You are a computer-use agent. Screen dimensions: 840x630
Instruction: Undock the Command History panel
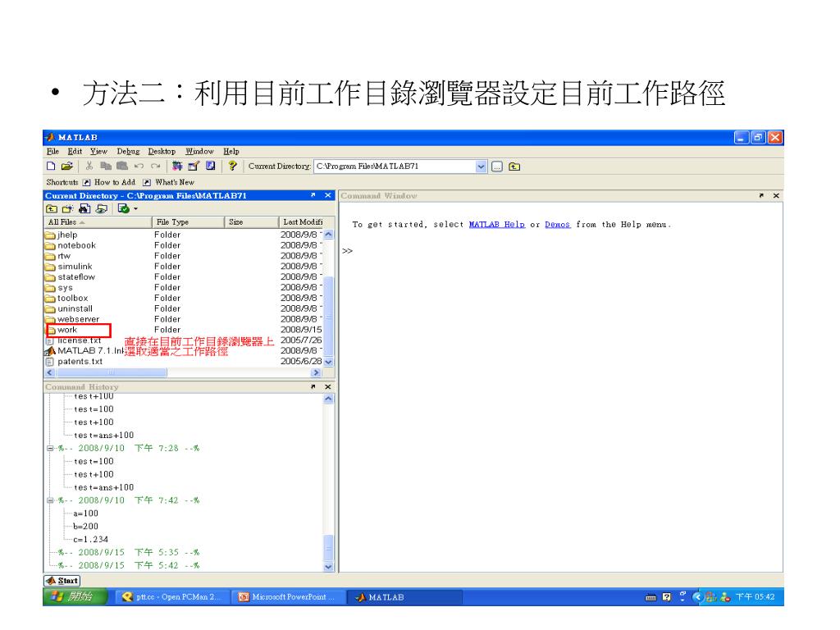click(313, 386)
